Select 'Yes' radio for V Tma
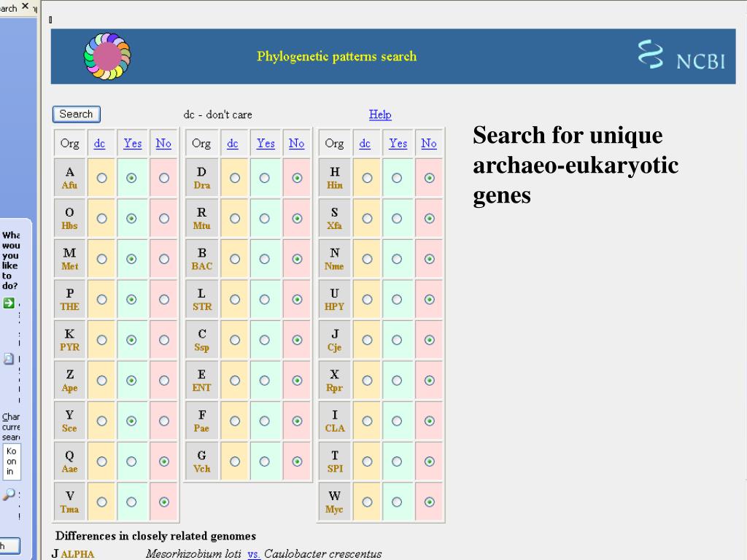Image resolution: width=747 pixels, height=560 pixels. tap(131, 502)
